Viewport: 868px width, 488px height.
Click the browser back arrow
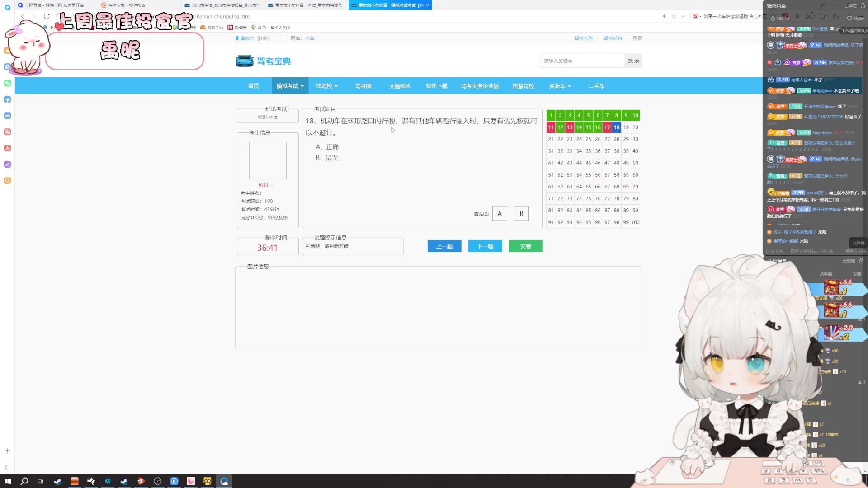pos(22,16)
